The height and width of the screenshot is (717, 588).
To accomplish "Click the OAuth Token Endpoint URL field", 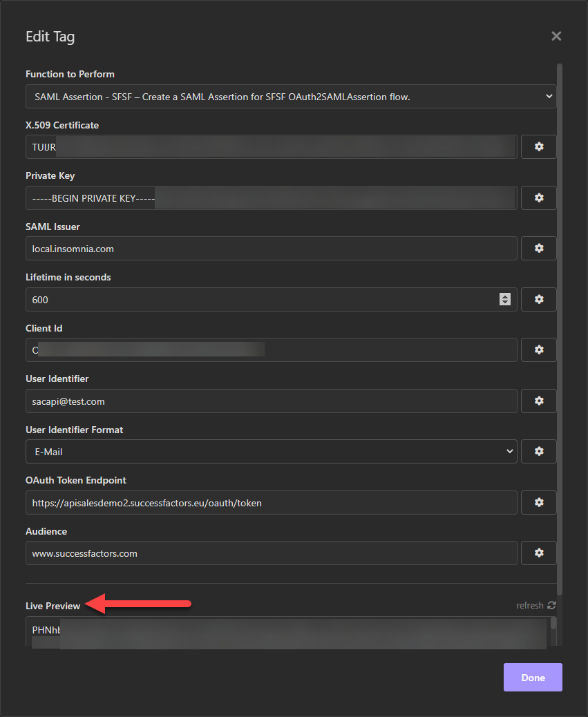I will tap(271, 503).
